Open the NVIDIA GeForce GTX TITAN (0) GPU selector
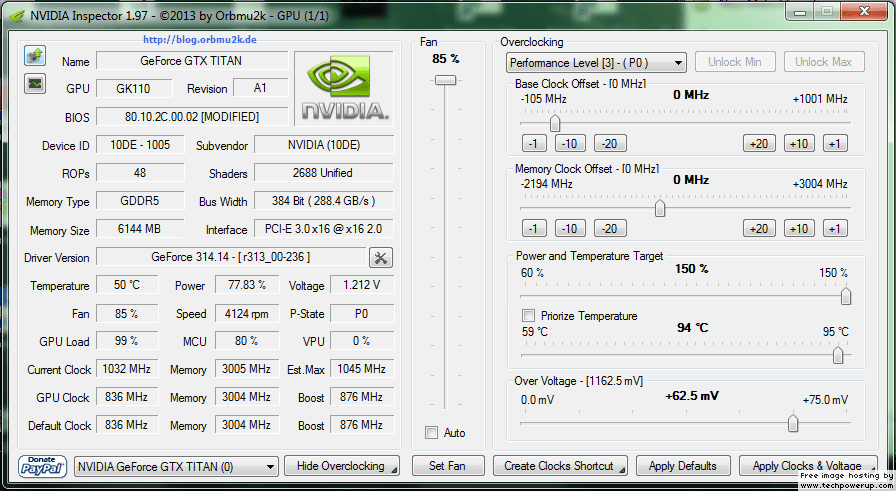 pyautogui.click(x=176, y=466)
